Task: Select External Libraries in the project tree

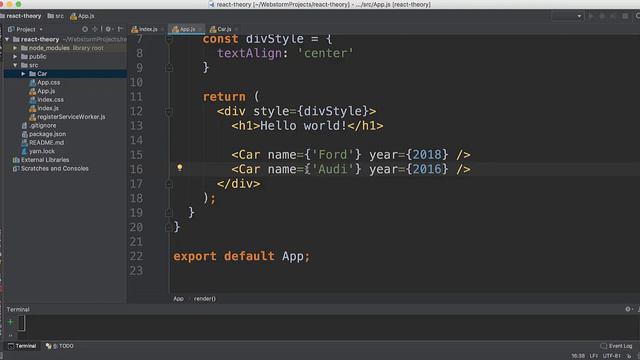Action: 45,160
